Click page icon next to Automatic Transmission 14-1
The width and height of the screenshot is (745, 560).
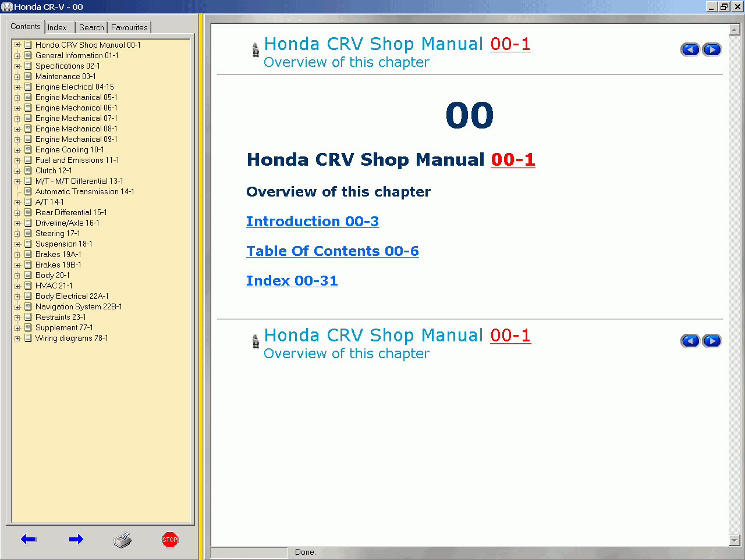point(27,191)
